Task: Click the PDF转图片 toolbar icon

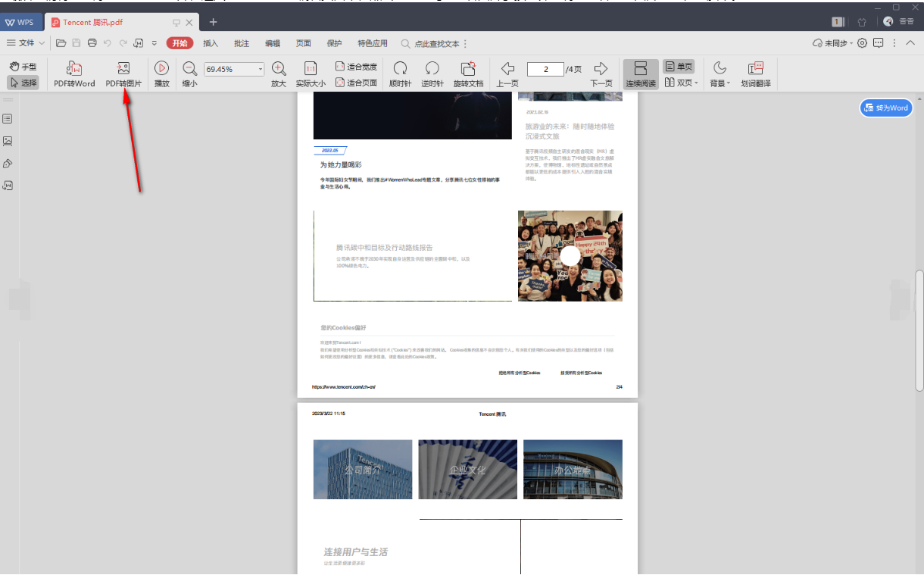Action: pyautogui.click(x=123, y=69)
